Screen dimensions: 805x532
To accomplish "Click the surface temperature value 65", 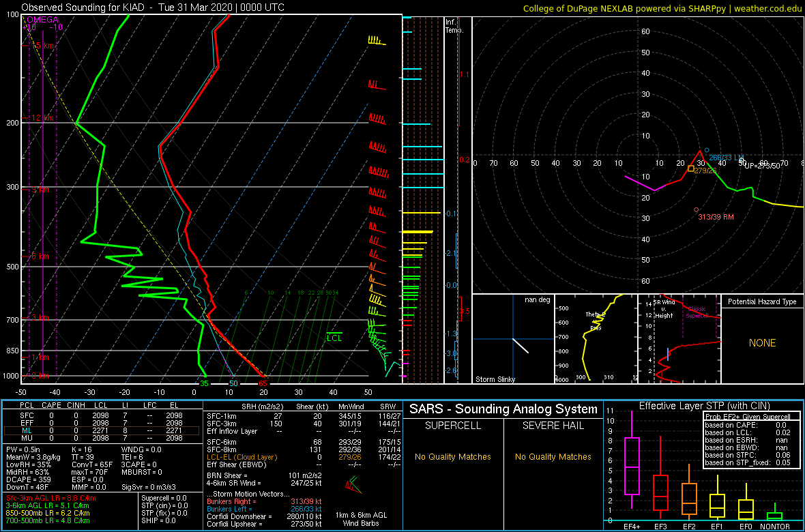I will [x=263, y=383].
